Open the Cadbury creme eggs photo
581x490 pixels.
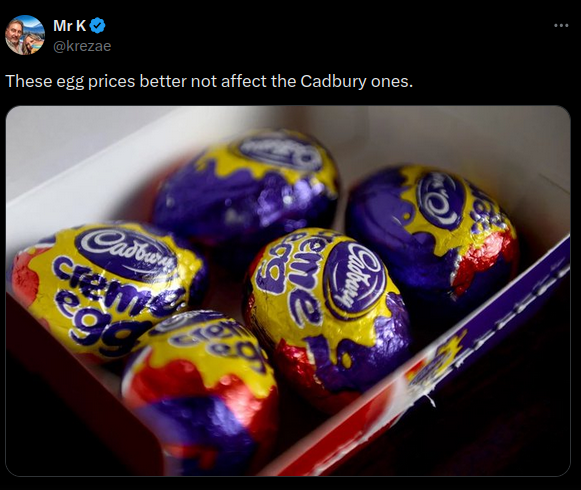[288, 291]
